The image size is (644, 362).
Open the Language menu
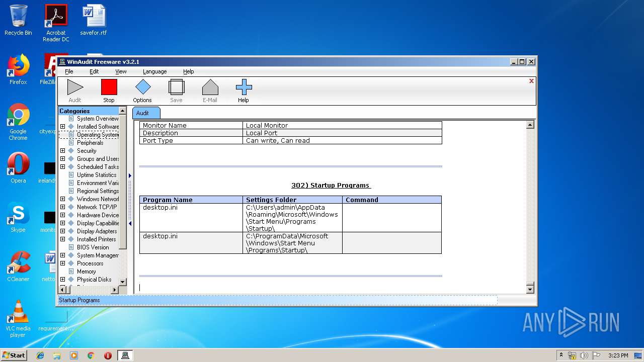pyautogui.click(x=154, y=71)
